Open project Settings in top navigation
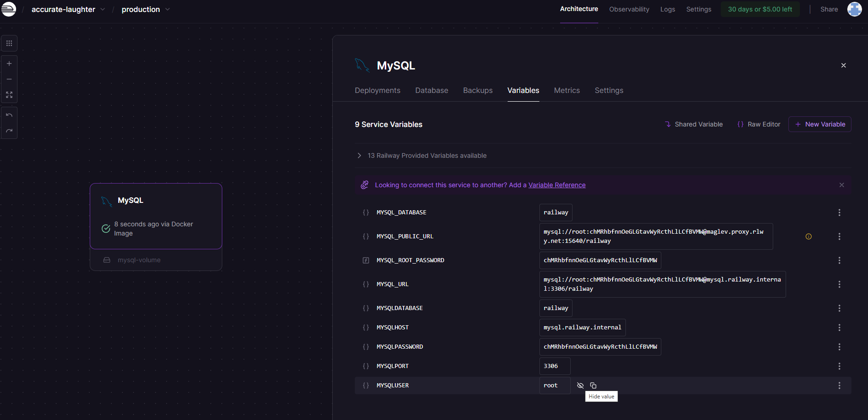 (x=699, y=9)
